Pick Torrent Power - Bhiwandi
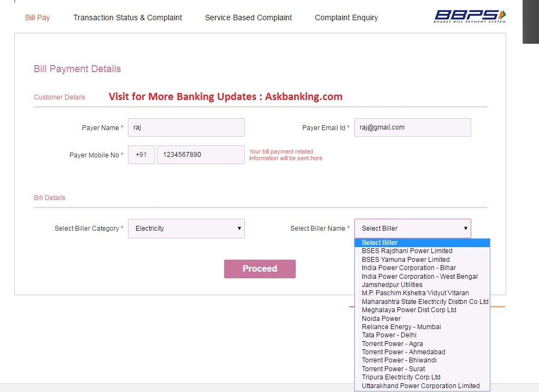Screen dimensions: 539x392 tap(422, 360)
